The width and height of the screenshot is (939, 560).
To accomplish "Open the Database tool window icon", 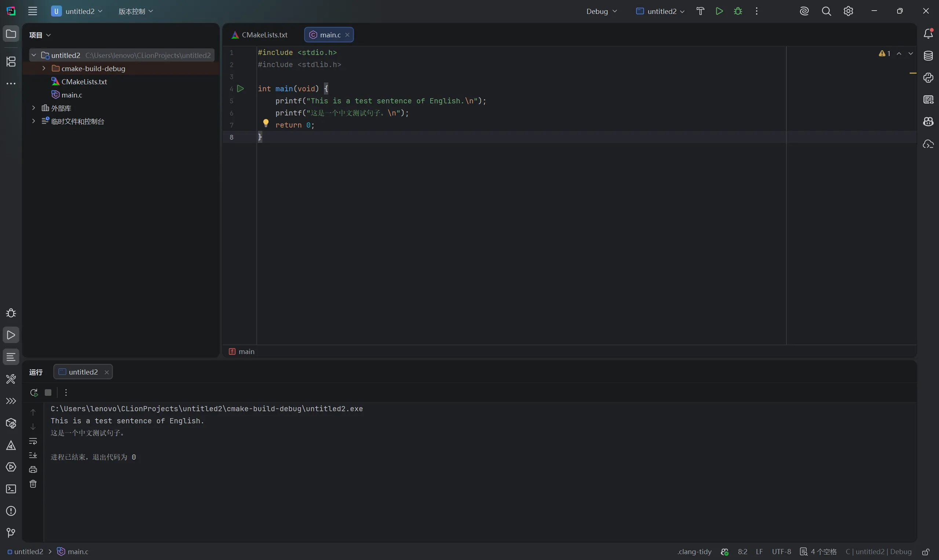I will 928,56.
